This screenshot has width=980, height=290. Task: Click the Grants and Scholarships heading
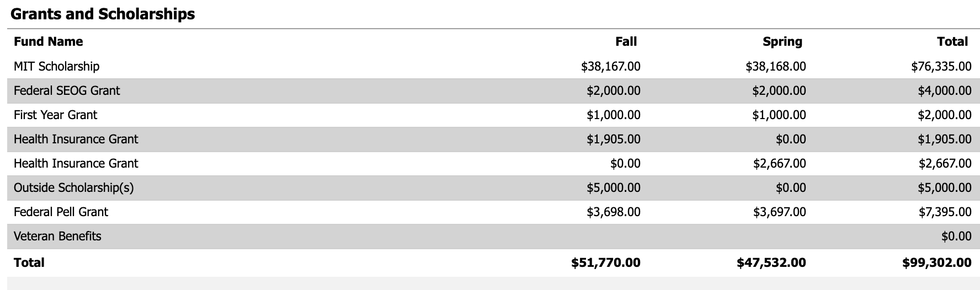point(103,14)
